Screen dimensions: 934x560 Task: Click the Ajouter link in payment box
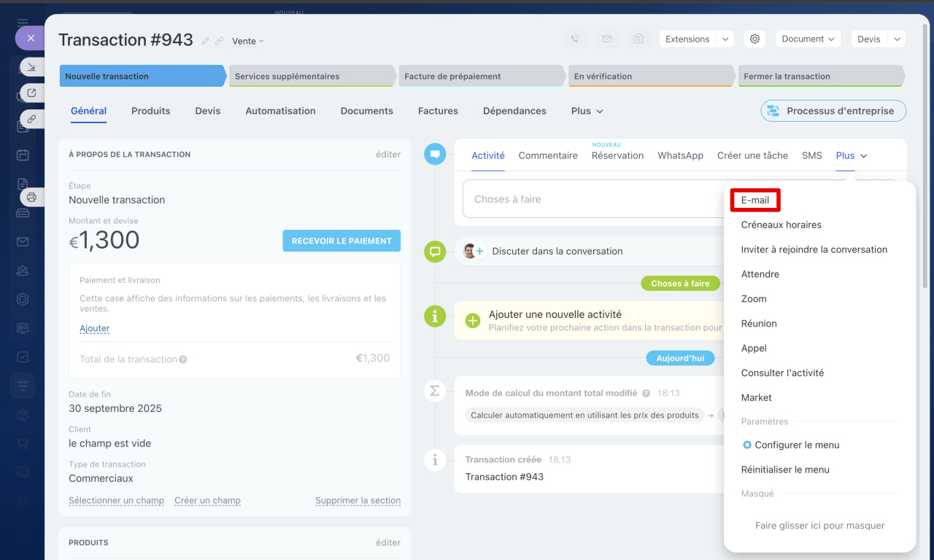coord(94,328)
